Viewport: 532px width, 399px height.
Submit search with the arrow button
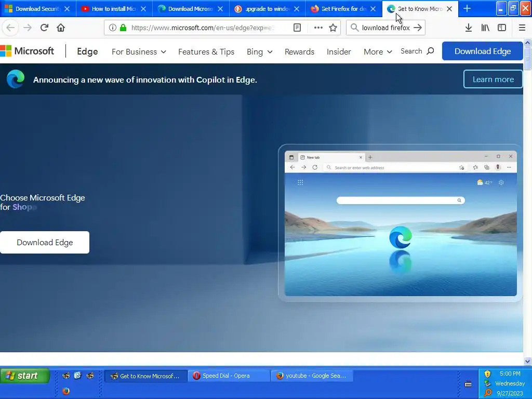pyautogui.click(x=418, y=28)
